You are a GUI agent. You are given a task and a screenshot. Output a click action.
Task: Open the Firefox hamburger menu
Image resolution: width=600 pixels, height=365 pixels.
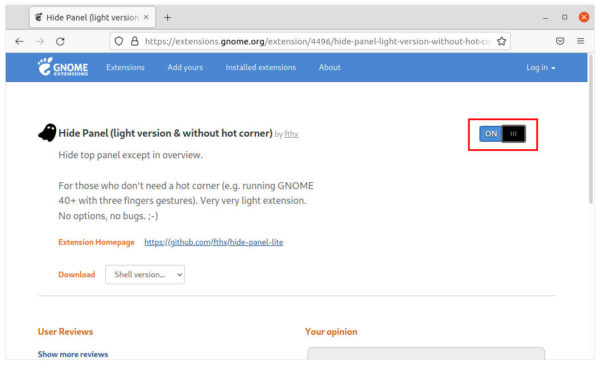[x=580, y=41]
